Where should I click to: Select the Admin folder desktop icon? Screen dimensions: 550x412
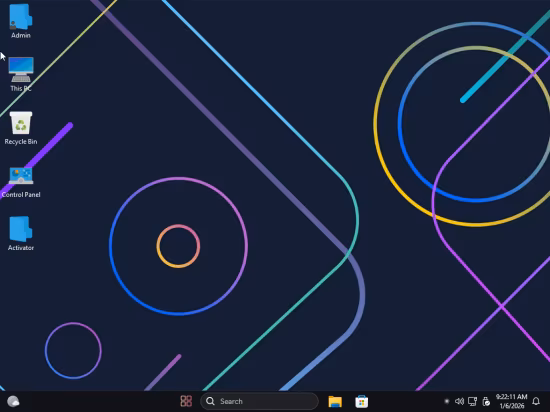[21, 21]
